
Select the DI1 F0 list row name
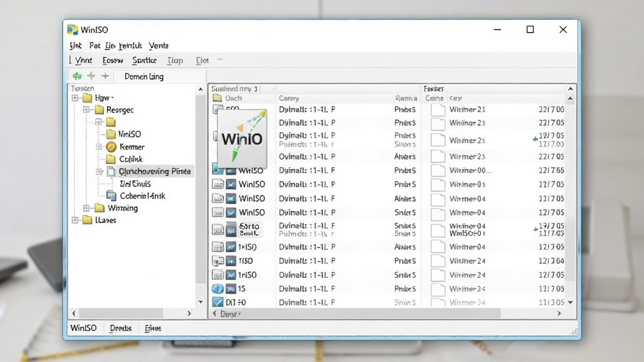coord(236,302)
